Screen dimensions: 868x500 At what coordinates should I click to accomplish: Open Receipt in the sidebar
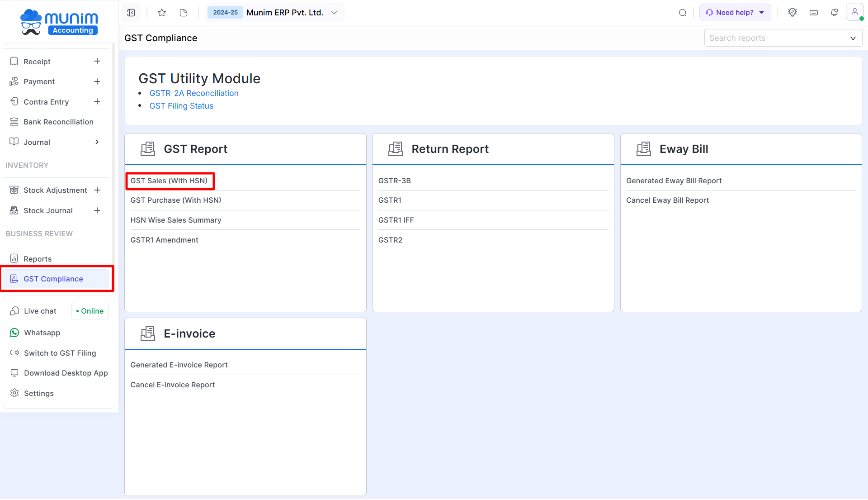pos(37,62)
